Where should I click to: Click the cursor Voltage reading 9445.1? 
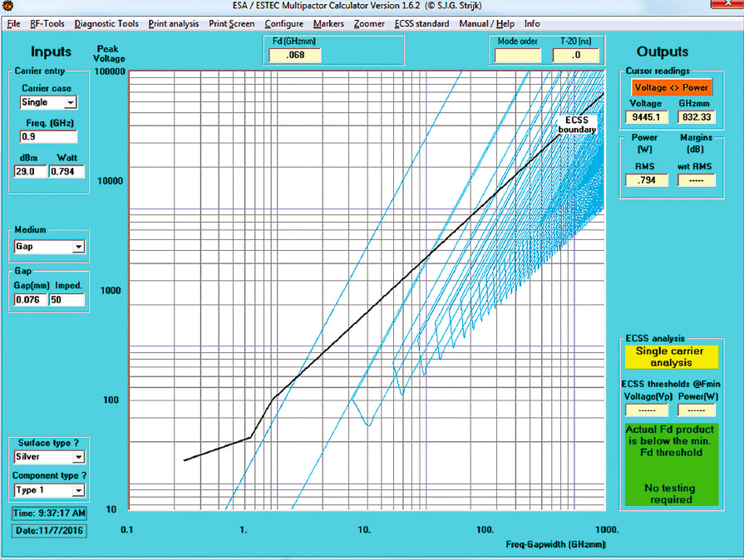(646, 117)
